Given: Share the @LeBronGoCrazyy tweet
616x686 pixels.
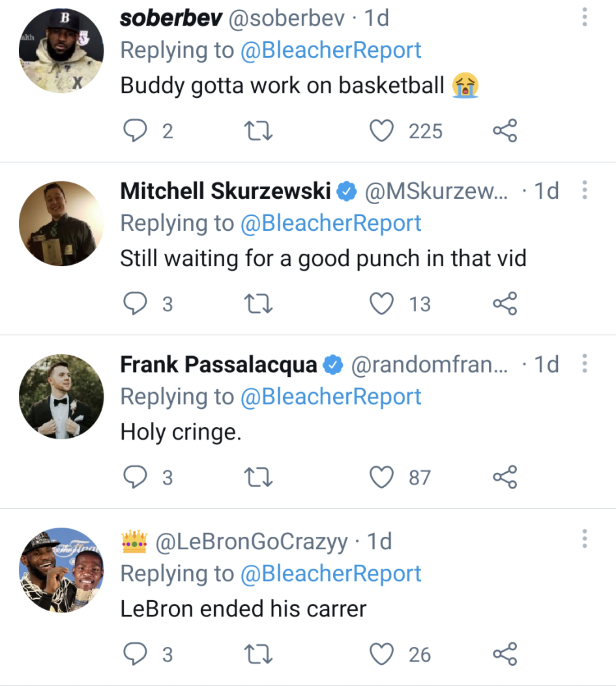Looking at the screenshot, I should 505,654.
